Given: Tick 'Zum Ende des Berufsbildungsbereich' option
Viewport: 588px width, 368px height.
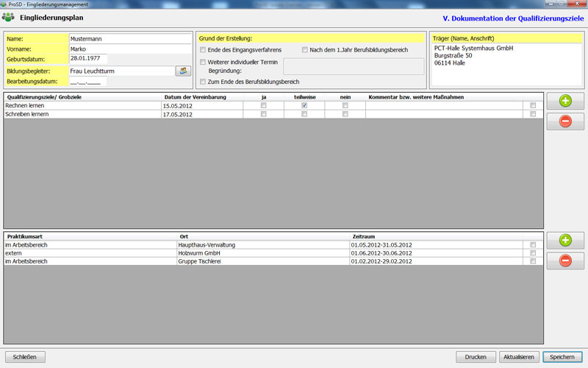Looking at the screenshot, I should pos(203,82).
